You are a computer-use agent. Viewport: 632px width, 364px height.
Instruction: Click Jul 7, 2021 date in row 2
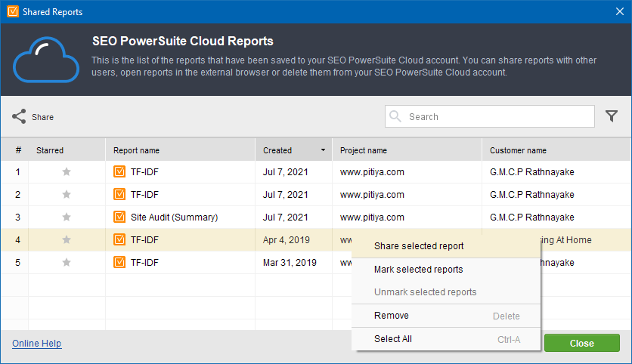pyautogui.click(x=285, y=195)
